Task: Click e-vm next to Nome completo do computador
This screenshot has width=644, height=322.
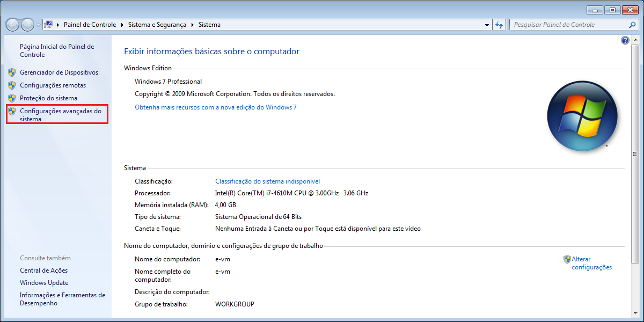Action: 223,272
